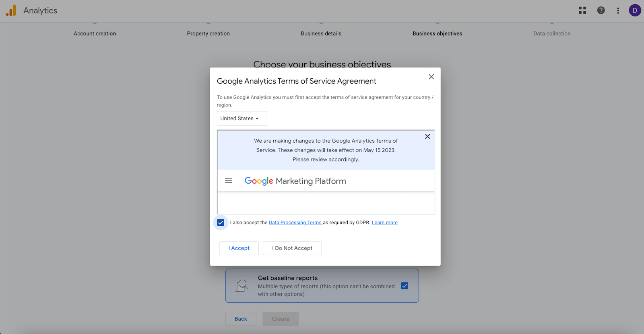This screenshot has width=644, height=334.
Task: Expand the United States country dropdown
Action: [242, 119]
